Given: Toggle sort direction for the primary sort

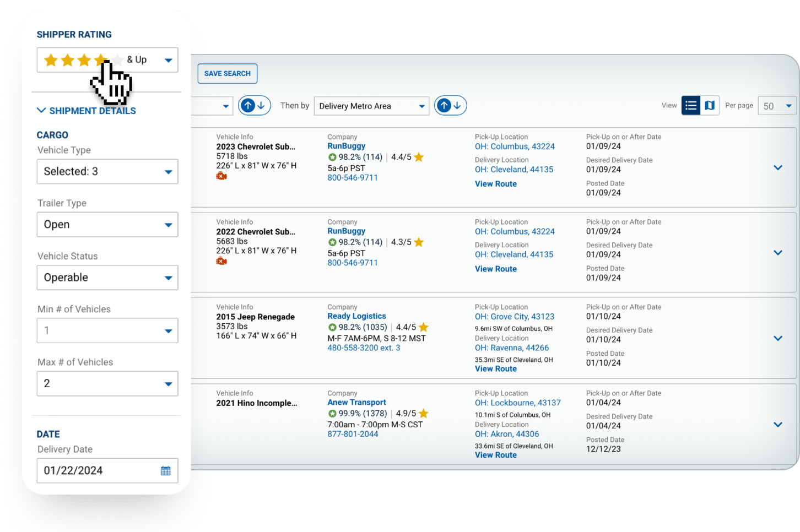Looking at the screenshot, I should tap(254, 105).
